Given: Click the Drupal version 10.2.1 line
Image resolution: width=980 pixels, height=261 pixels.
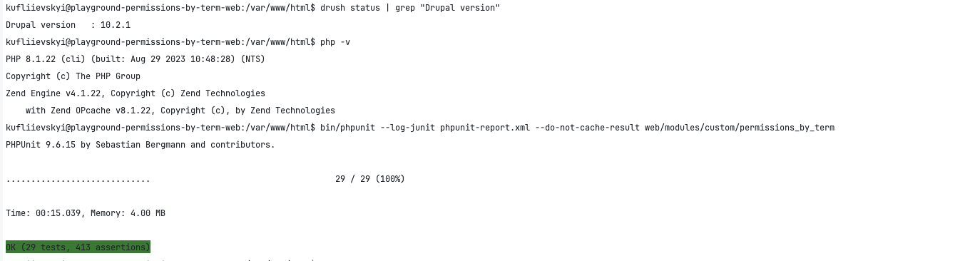Looking at the screenshot, I should (x=68, y=25).
